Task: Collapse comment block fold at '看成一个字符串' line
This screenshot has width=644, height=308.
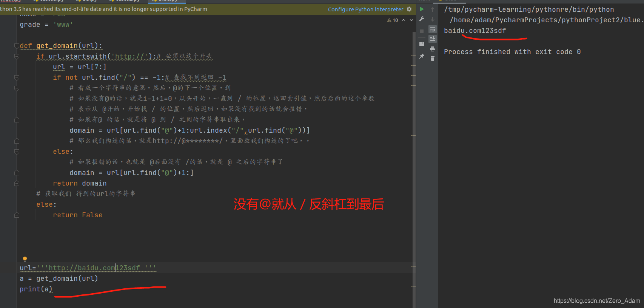Action: (17, 88)
